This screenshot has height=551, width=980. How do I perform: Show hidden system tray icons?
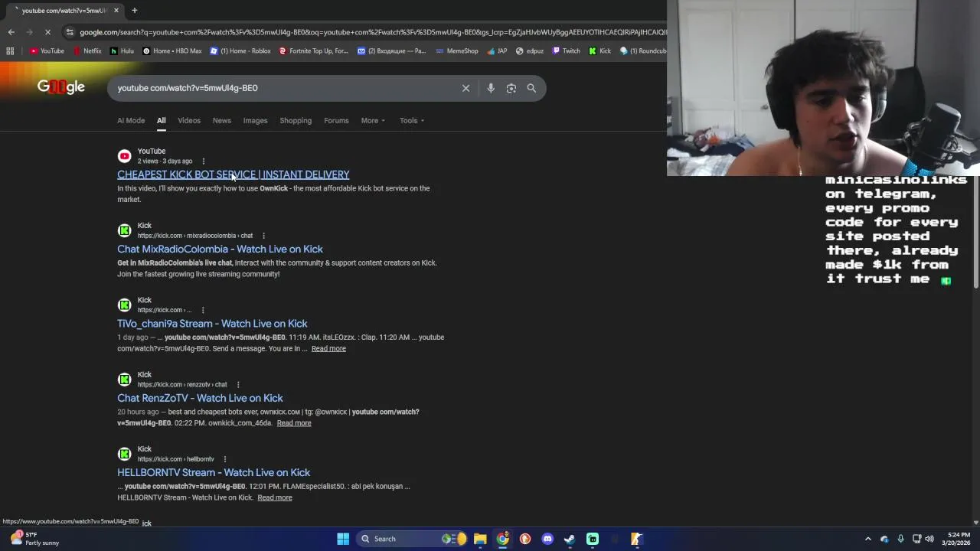pyautogui.click(x=867, y=539)
